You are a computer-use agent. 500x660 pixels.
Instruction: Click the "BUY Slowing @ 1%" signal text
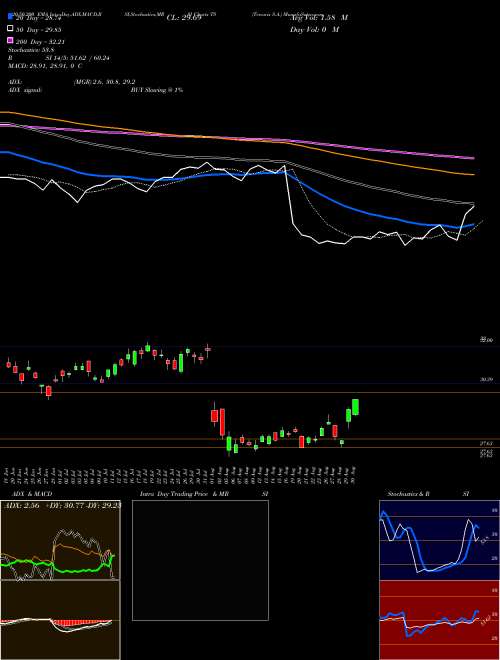pos(157,90)
